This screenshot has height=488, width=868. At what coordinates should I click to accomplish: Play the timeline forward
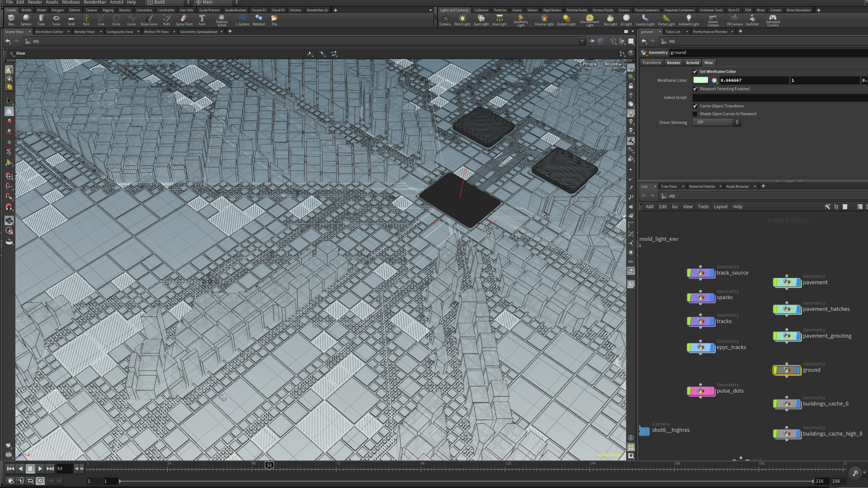click(40, 469)
